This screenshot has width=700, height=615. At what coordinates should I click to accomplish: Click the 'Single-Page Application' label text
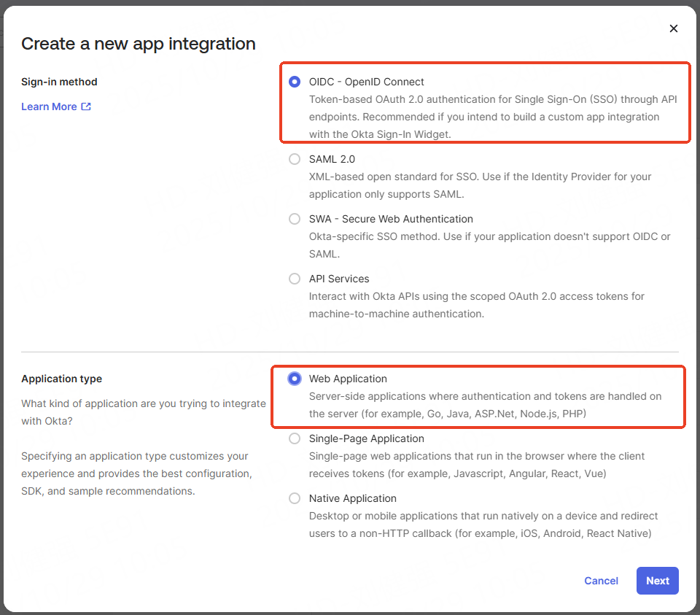(x=366, y=438)
